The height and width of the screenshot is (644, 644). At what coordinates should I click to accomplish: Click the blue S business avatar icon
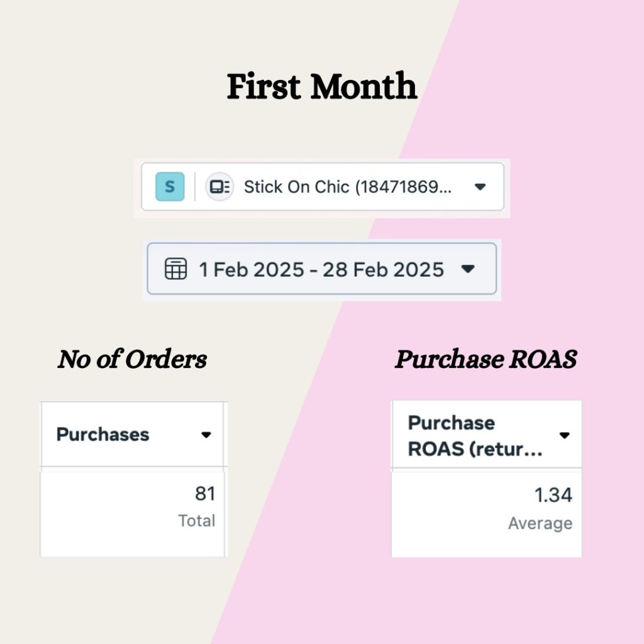[x=170, y=186]
